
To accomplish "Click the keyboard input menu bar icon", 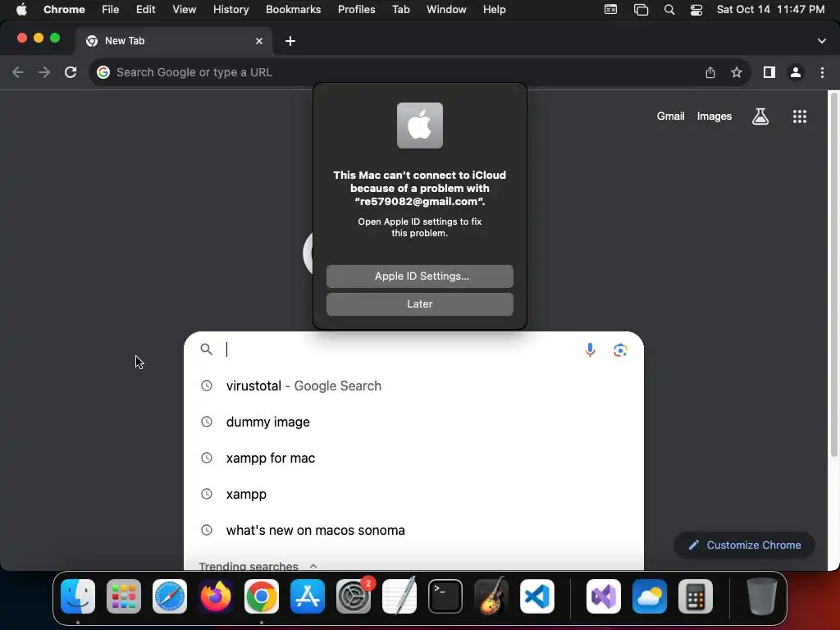I will point(610,10).
